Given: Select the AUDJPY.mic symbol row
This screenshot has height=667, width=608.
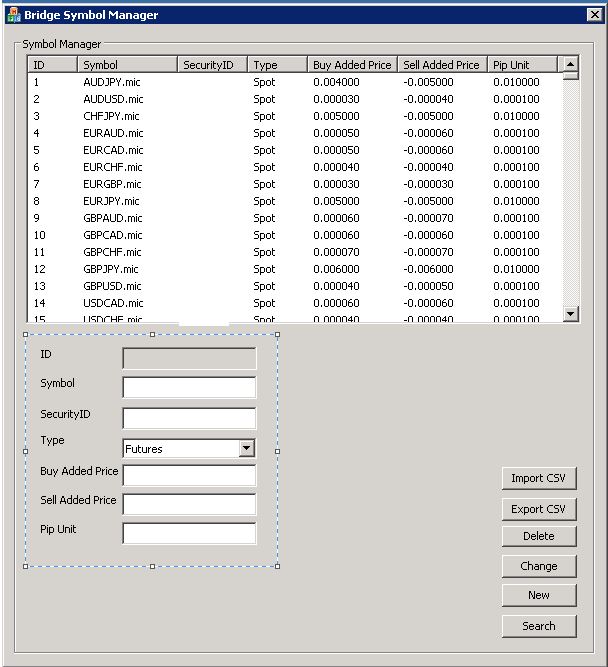Looking at the screenshot, I should [x=113, y=82].
